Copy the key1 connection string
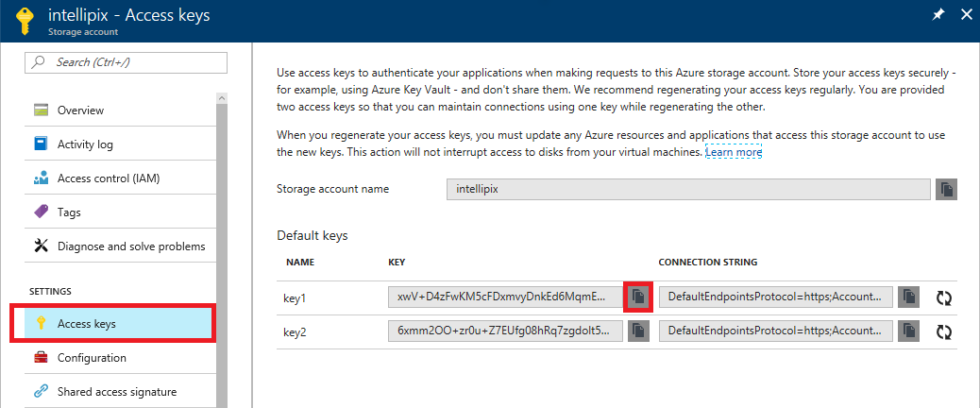The width and height of the screenshot is (980, 408). pyautogui.click(x=908, y=297)
